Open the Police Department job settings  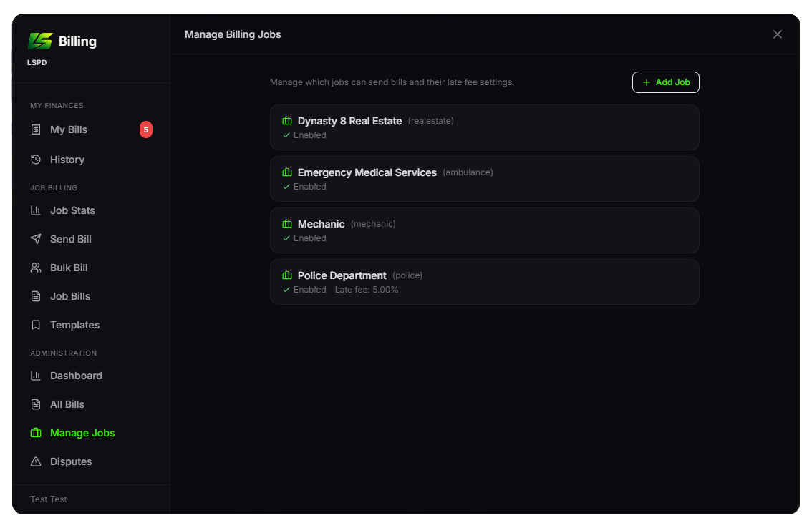(x=485, y=281)
